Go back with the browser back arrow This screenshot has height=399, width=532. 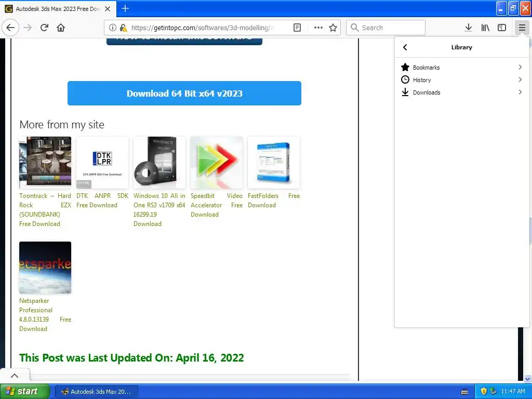click(10, 28)
